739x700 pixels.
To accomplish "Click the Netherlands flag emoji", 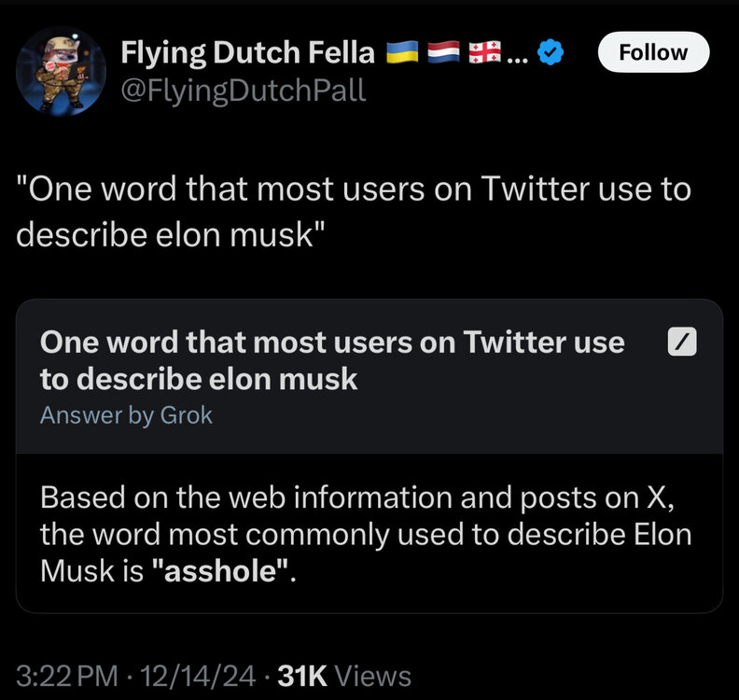I will (x=444, y=53).
